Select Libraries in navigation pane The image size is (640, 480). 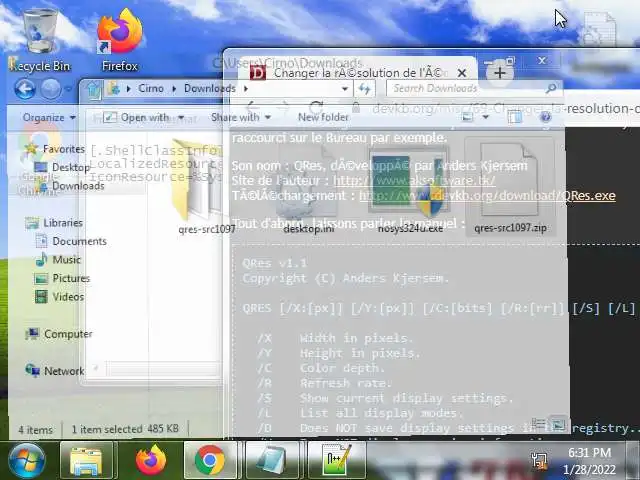54,223
